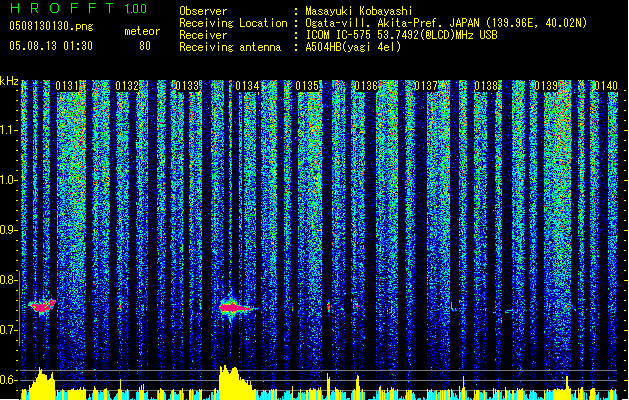Select the location text Ogata-vill. Akita-Pref. JAPAN
This screenshot has width=629, height=400.
click(x=392, y=23)
